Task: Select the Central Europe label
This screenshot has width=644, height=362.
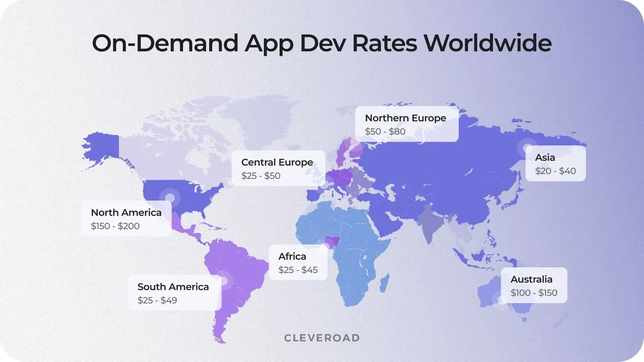Action: pos(277,162)
